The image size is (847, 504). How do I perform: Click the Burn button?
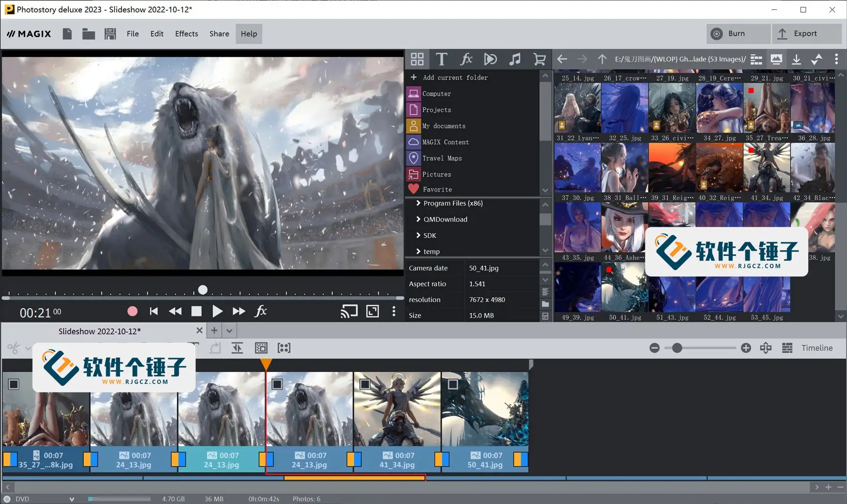tap(738, 34)
